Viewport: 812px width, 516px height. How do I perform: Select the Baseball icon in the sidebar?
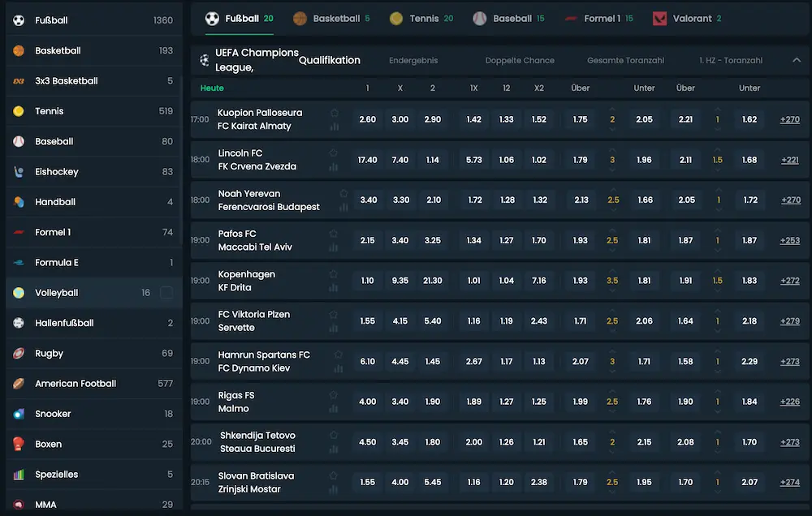[x=19, y=141]
